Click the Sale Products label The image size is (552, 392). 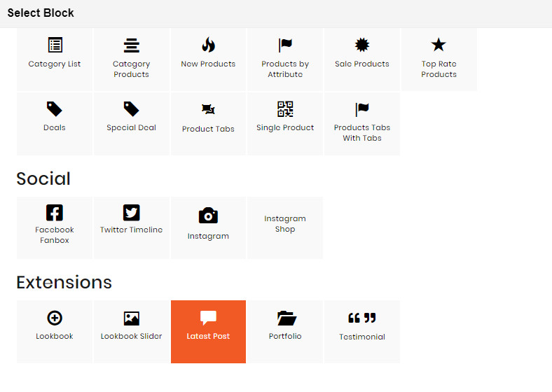point(362,64)
